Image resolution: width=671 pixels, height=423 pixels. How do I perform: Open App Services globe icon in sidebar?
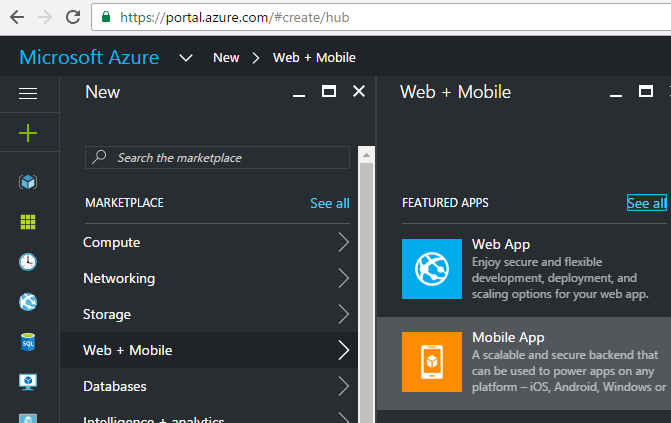coord(28,302)
